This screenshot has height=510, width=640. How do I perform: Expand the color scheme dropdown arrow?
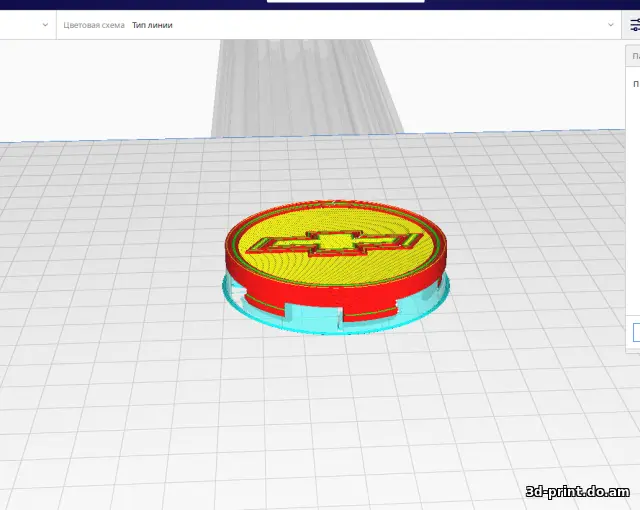pyautogui.click(x=612, y=25)
